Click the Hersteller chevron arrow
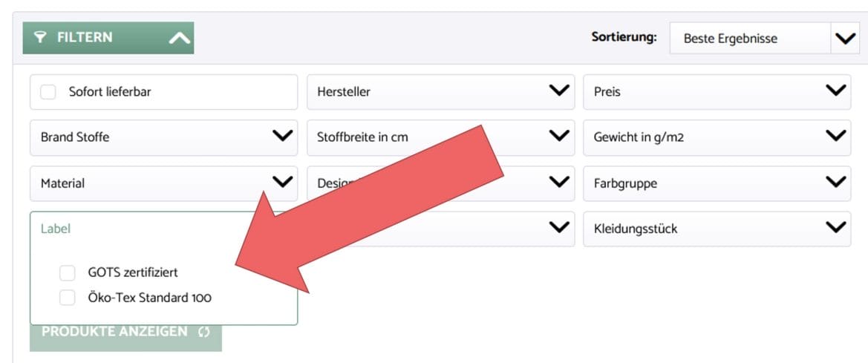868x363 pixels. (x=558, y=91)
